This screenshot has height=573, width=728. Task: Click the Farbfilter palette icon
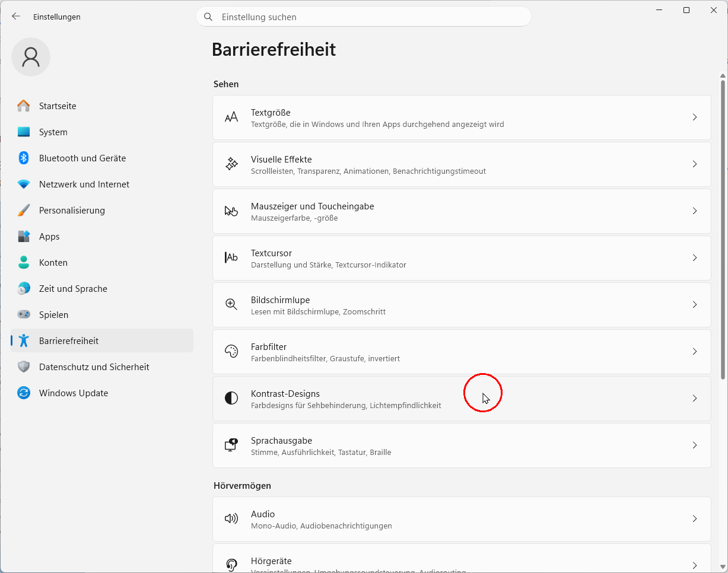click(231, 352)
